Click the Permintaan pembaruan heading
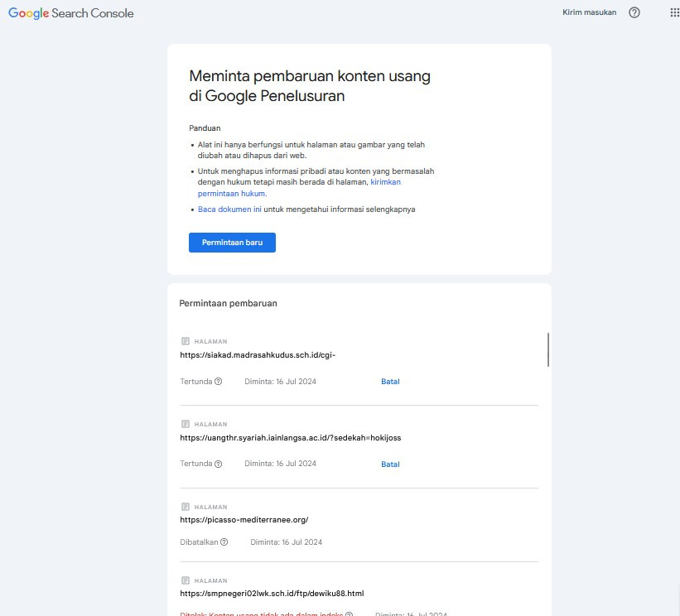680x616 pixels. click(x=228, y=304)
